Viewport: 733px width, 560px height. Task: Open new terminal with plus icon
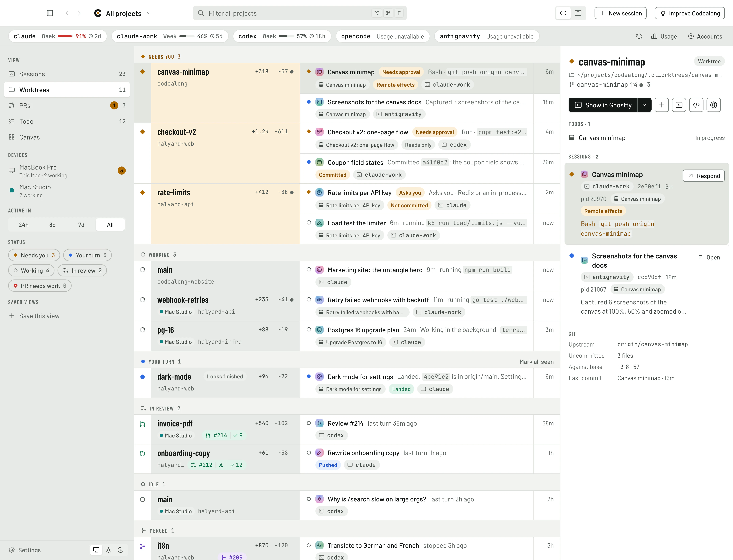pyautogui.click(x=661, y=105)
